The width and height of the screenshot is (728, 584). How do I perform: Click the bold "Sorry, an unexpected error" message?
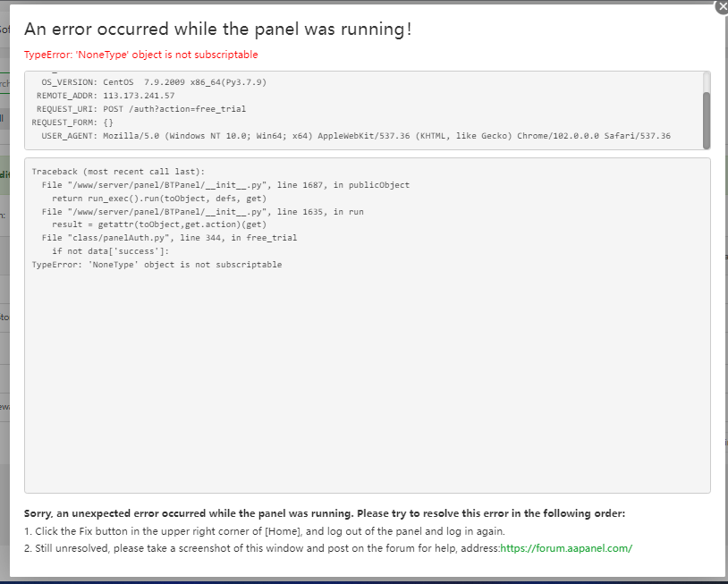click(x=325, y=513)
